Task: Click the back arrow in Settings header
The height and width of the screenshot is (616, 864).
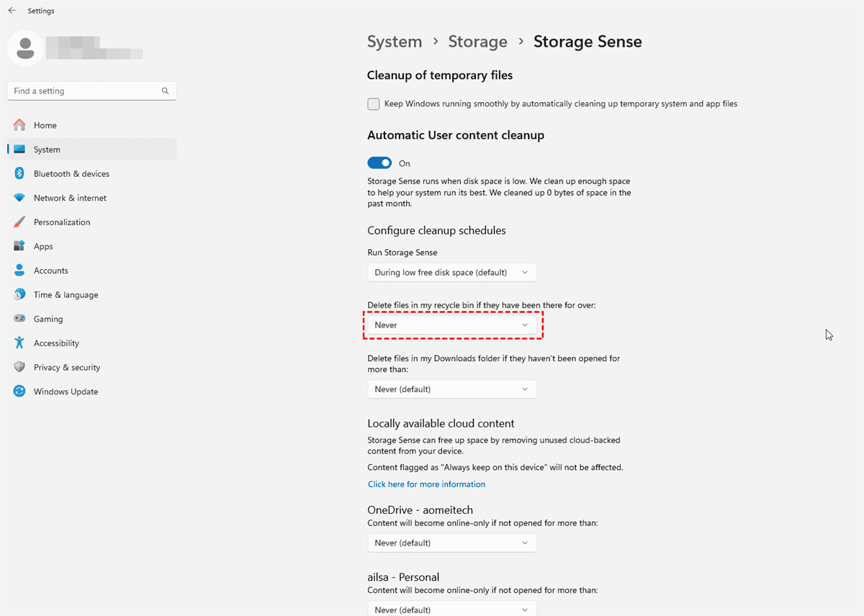Action: coord(12,11)
